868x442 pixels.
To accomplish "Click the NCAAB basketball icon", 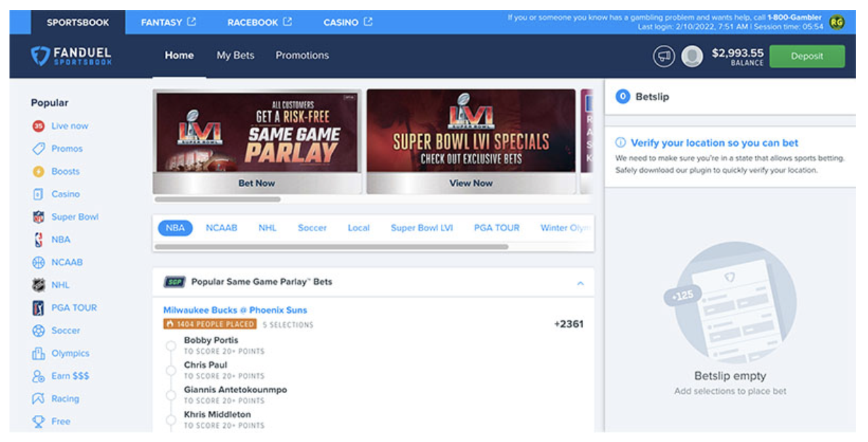I will (x=39, y=262).
